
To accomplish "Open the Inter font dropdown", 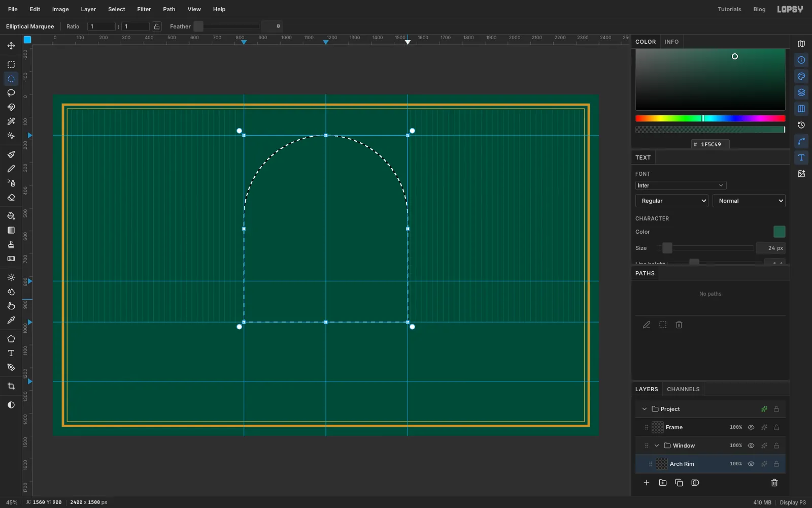I will 681,185.
